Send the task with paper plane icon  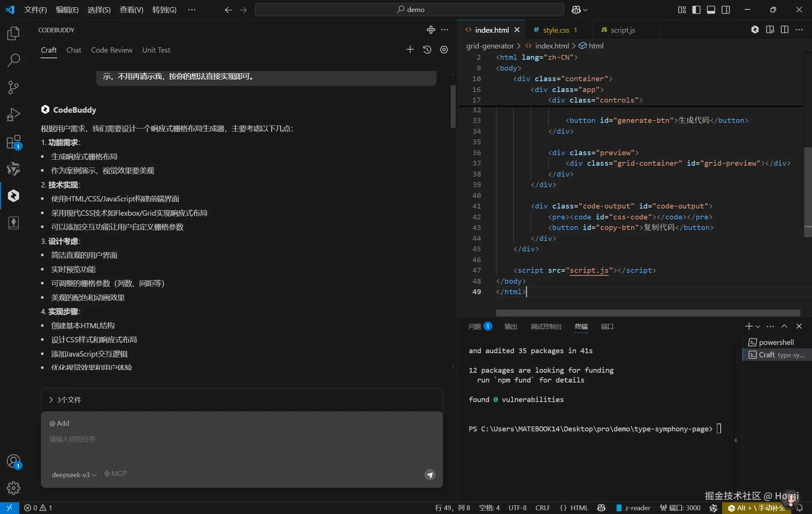point(430,475)
